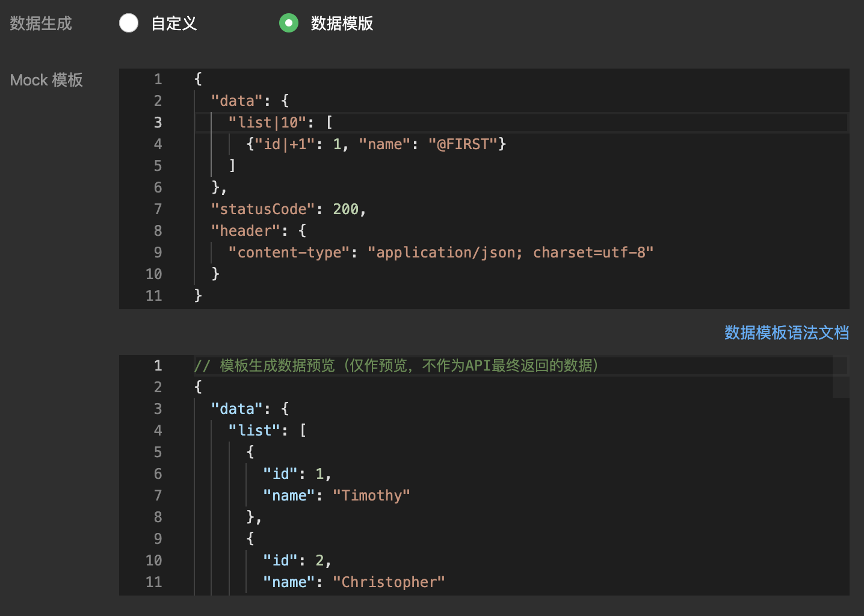Click the preview comment line 模板生成数据预览
This screenshot has width=864, height=616.
coord(397,366)
